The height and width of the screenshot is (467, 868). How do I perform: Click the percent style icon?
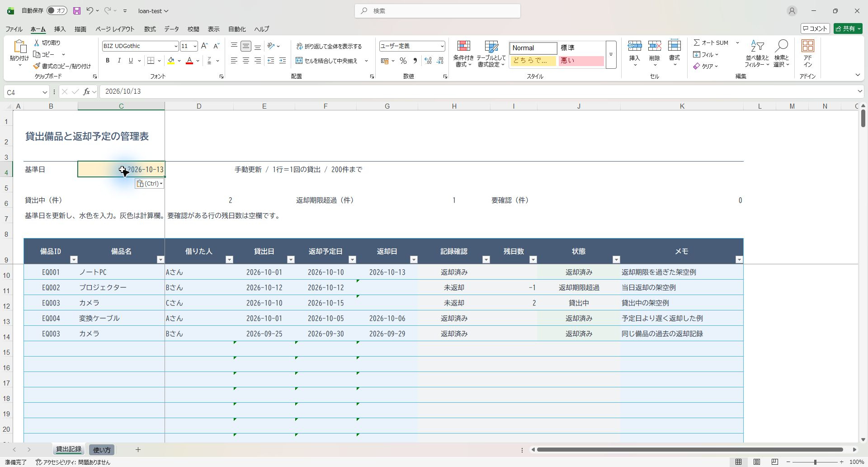tap(403, 61)
